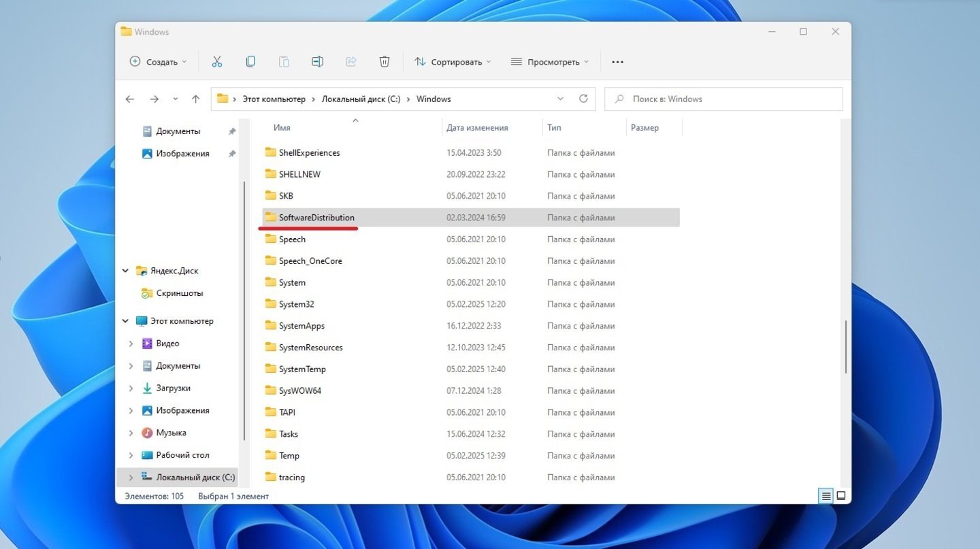The height and width of the screenshot is (549, 980).
Task: Select Локальный диск (C:) in sidebar
Action: (x=177, y=478)
